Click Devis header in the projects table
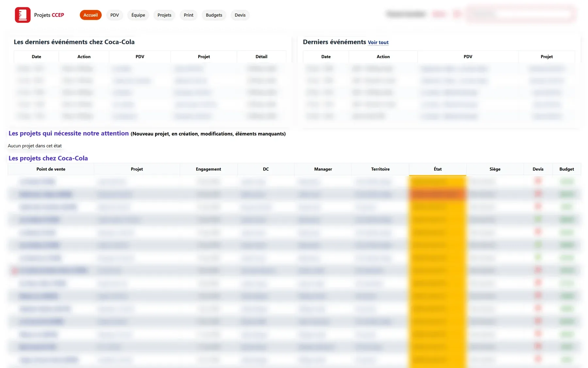 click(538, 169)
